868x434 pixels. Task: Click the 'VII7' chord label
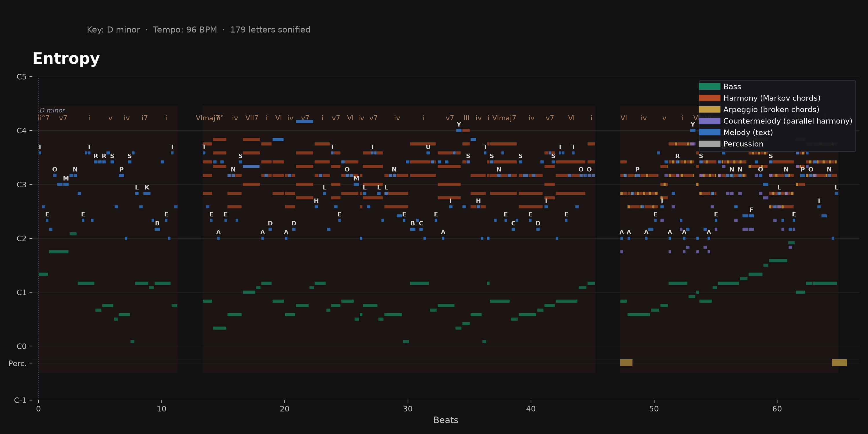pos(252,118)
